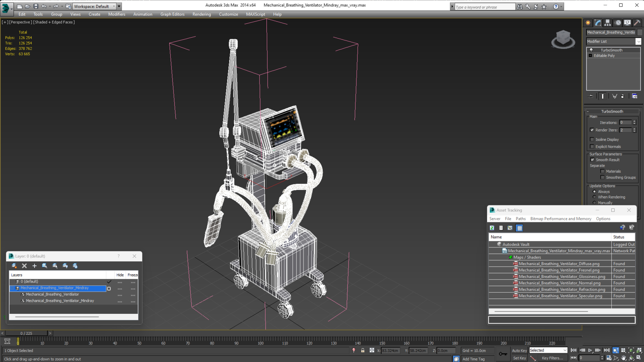Click the object color swatch beside name field
Image resolution: width=644 pixels, height=362 pixels.
[639, 32]
